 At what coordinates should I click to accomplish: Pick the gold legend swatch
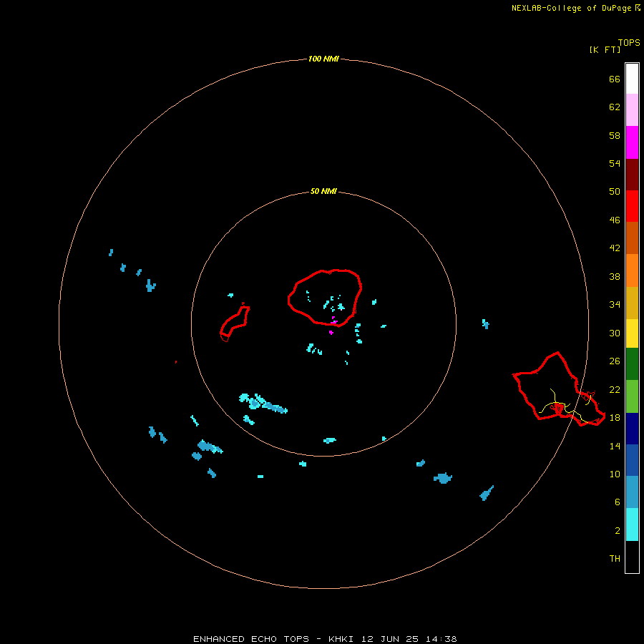(x=632, y=303)
